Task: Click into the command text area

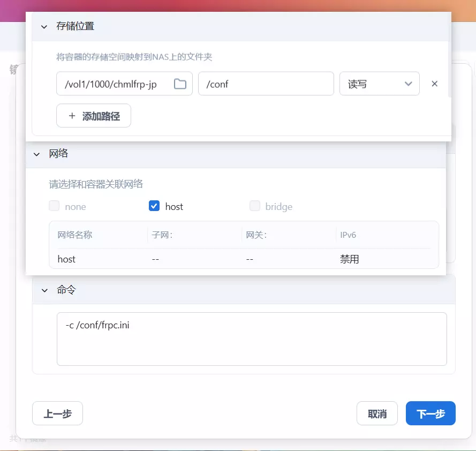Action: point(252,339)
